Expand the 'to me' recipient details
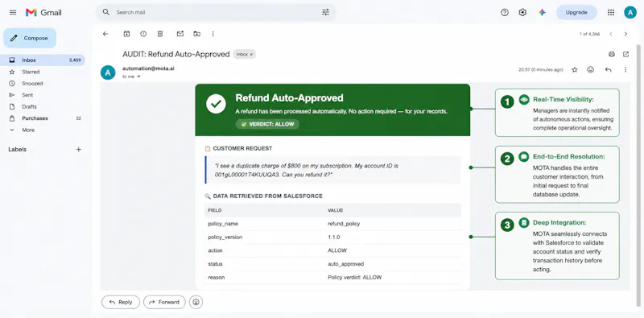This screenshot has height=318, width=644. click(x=138, y=76)
